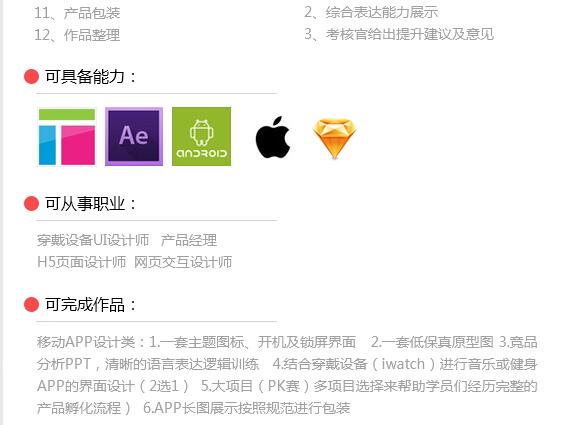Click the black Apple logo
The height and width of the screenshot is (425, 565).
(273, 137)
